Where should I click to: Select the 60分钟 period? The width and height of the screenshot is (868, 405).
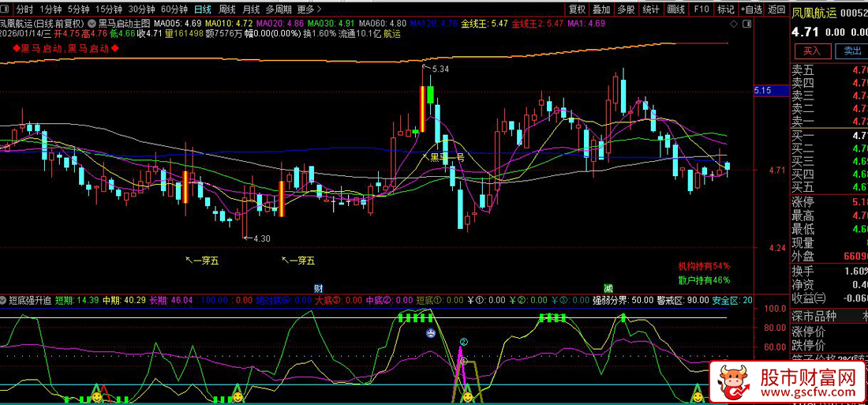174,9
